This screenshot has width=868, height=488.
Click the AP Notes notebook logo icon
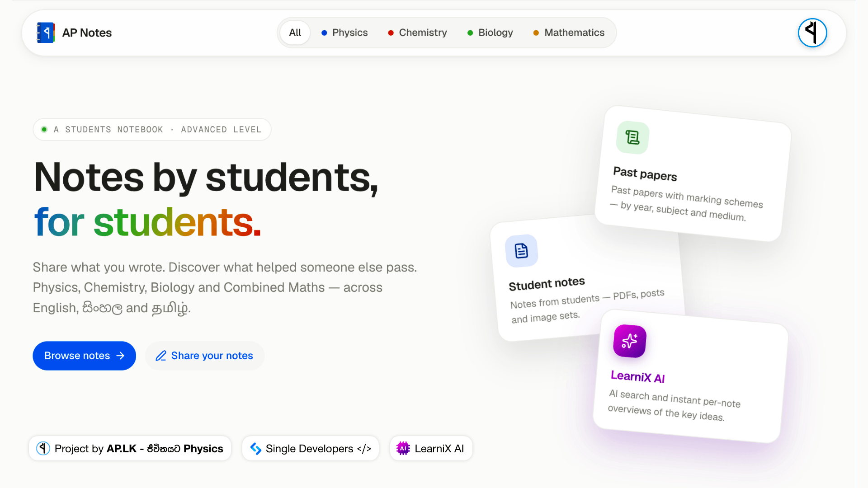[46, 33]
